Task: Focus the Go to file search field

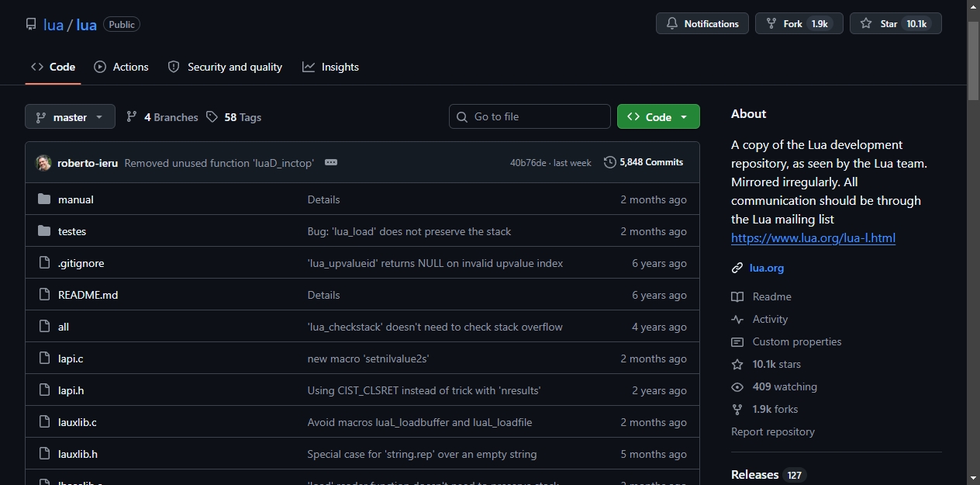Action: pos(530,116)
